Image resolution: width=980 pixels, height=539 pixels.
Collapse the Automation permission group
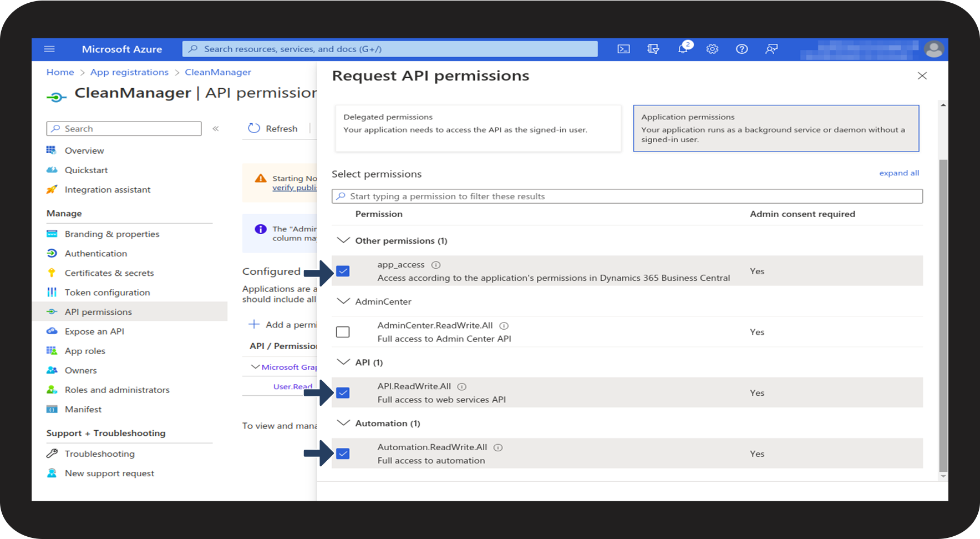pyautogui.click(x=344, y=423)
